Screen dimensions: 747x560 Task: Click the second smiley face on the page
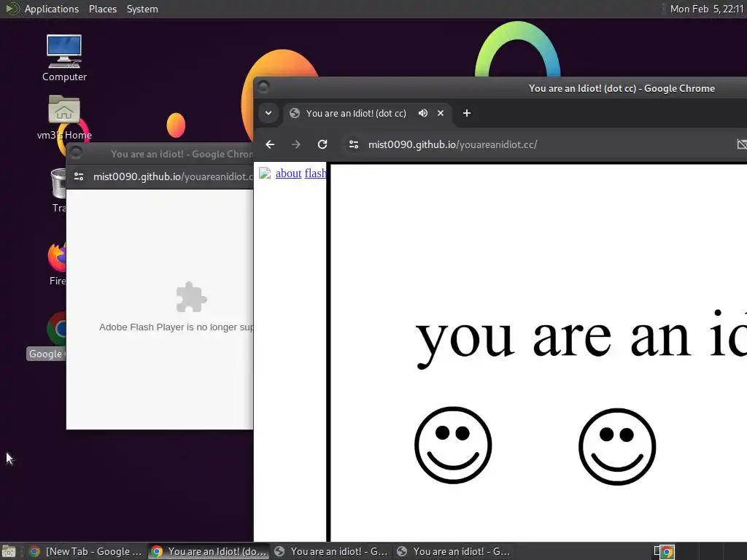click(617, 447)
